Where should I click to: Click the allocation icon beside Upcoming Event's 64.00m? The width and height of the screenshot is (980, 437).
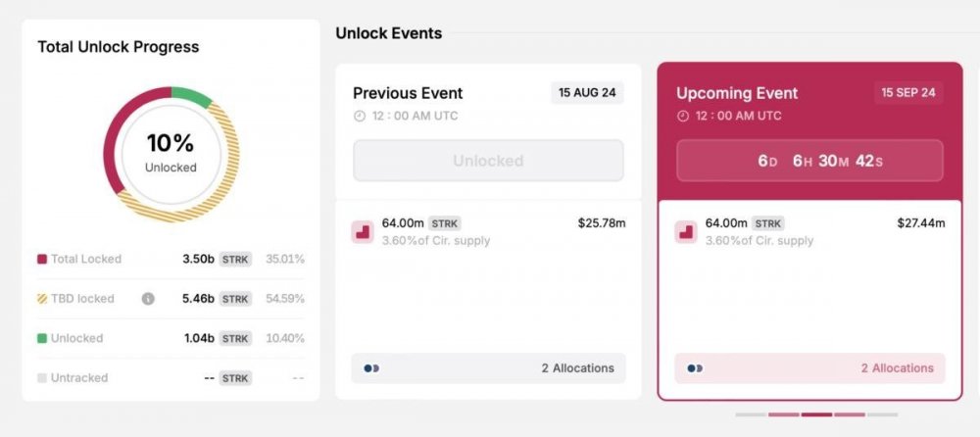(x=686, y=231)
